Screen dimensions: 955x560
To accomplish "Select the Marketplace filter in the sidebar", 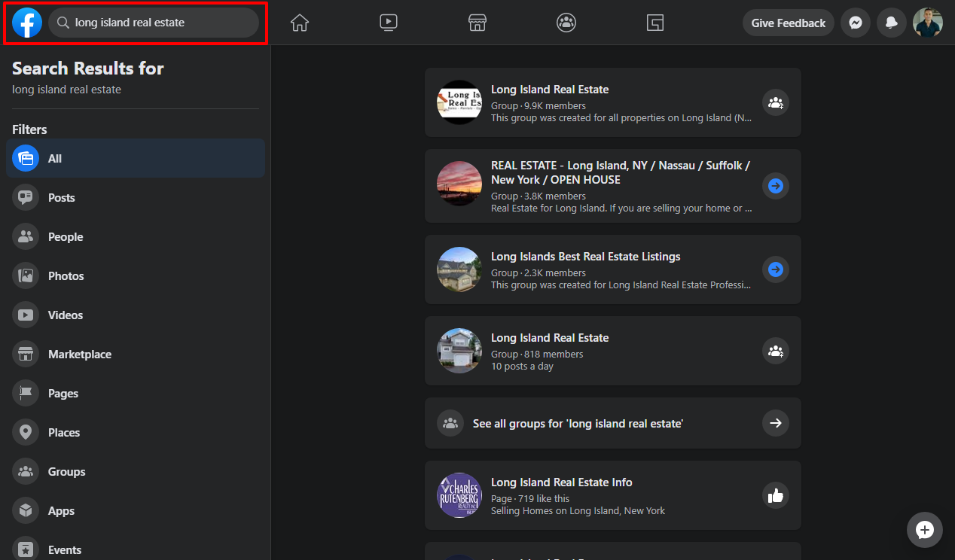I will [136, 354].
